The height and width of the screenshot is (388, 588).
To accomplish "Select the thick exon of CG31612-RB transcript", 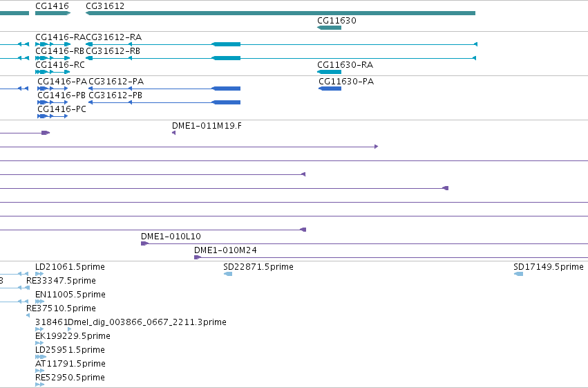I will click(226, 58).
